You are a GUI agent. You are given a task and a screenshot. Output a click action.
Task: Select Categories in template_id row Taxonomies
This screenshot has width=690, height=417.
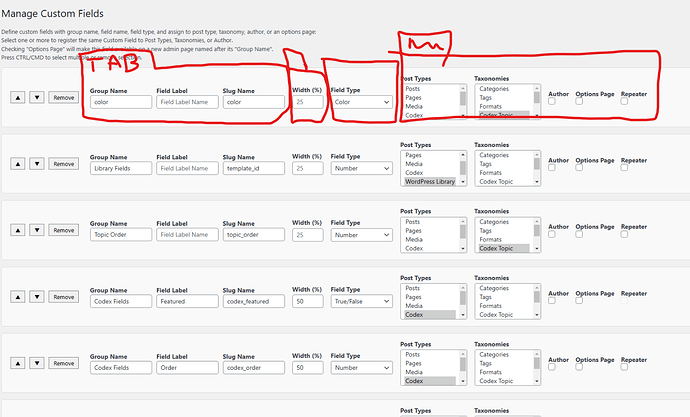coord(504,155)
